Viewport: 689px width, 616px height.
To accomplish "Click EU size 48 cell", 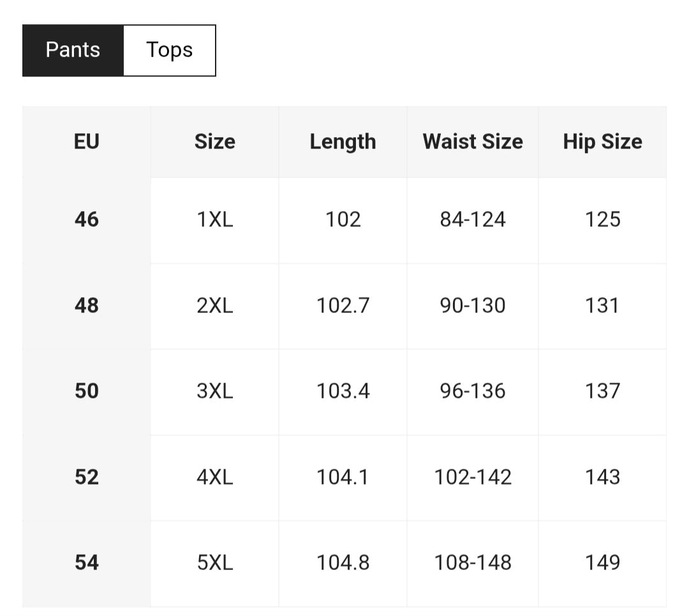I will pos(87,305).
